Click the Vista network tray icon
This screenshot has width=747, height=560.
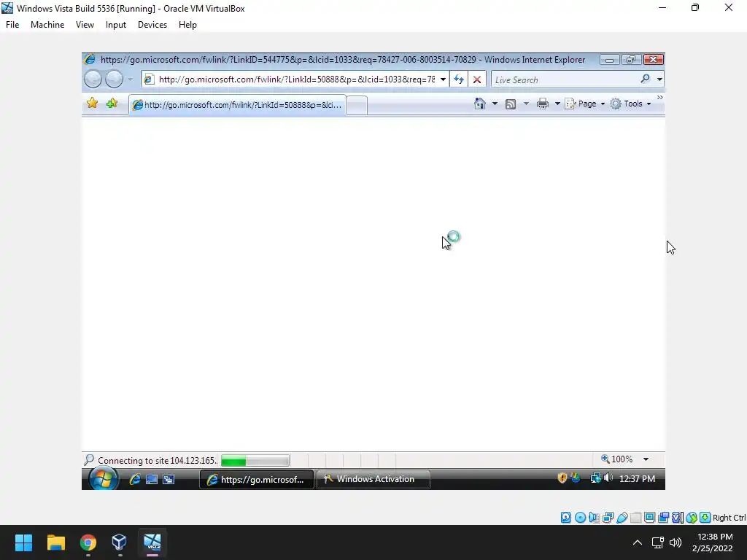coord(595,478)
